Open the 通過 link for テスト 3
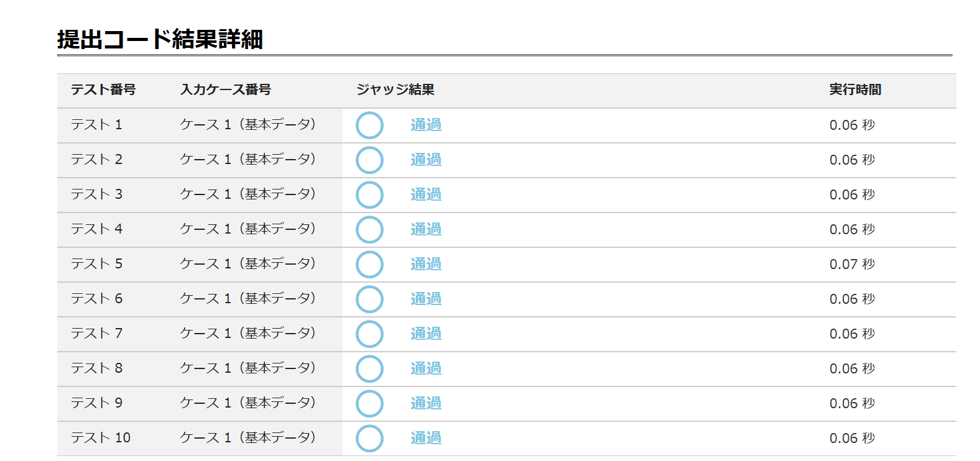The height and width of the screenshot is (461, 980). coord(426,194)
